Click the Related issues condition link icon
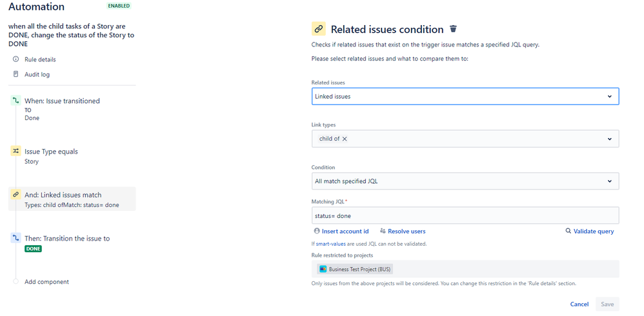 pos(318,29)
